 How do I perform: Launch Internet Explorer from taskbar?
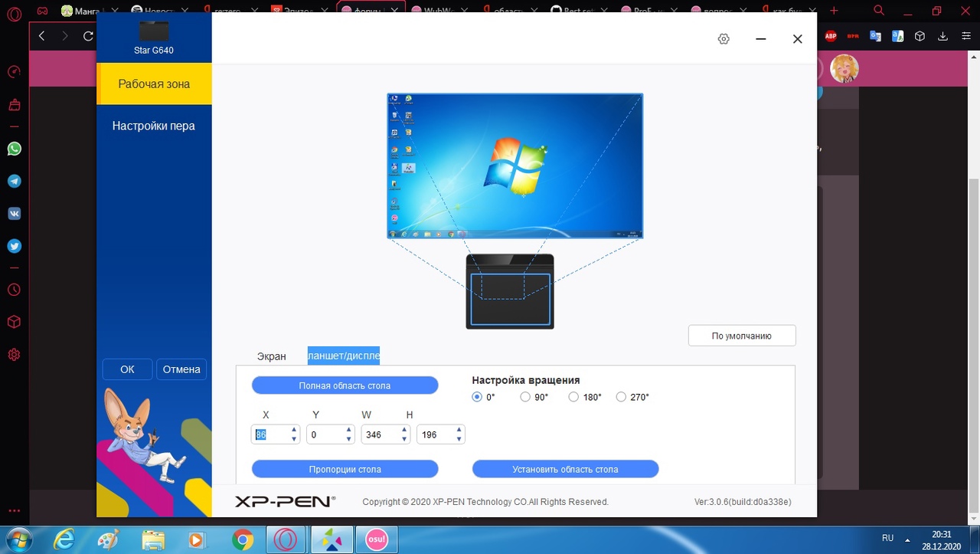point(65,539)
